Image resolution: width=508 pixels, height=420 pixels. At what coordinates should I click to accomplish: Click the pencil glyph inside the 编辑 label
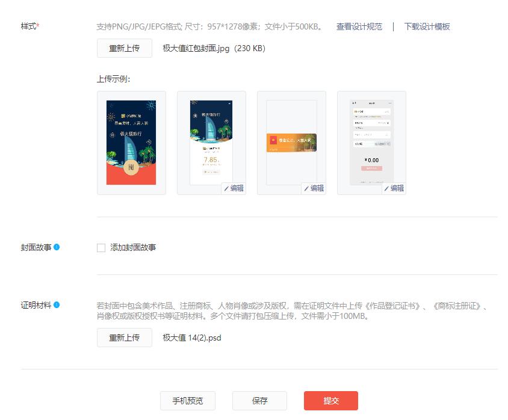(225, 188)
